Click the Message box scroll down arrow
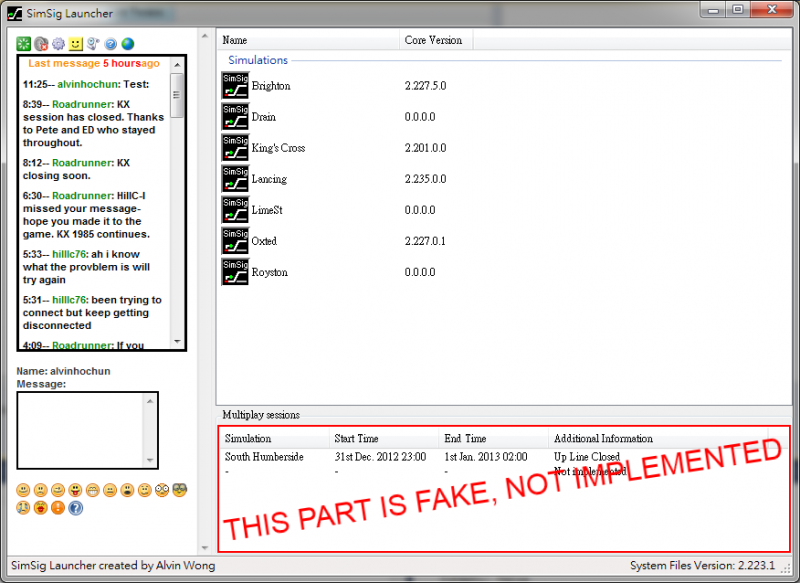 click(150, 460)
